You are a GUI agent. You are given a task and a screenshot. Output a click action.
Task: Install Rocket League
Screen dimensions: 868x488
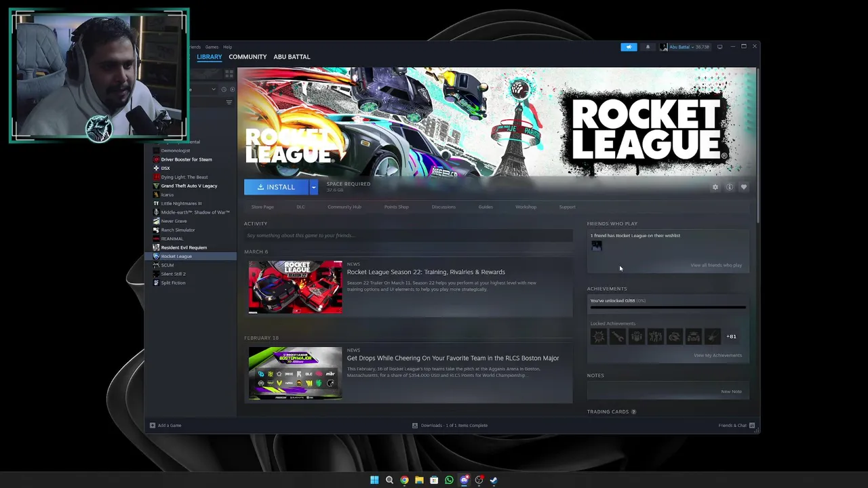point(277,187)
